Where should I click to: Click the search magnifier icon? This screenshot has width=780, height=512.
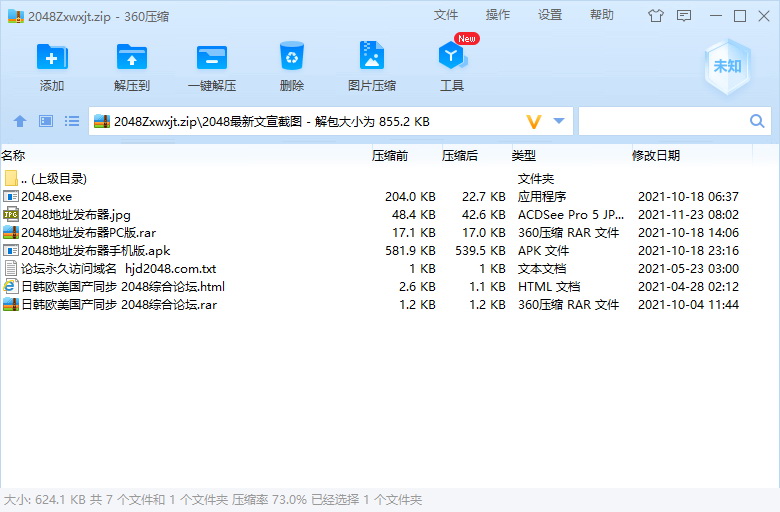coord(757,121)
